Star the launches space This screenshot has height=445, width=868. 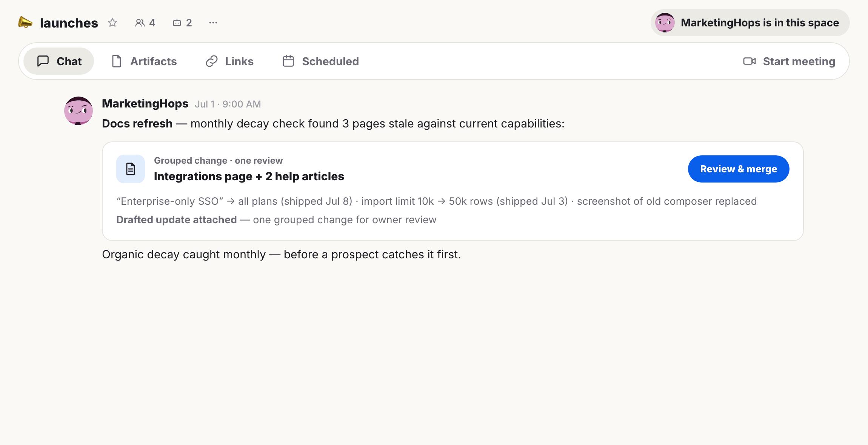pos(112,23)
